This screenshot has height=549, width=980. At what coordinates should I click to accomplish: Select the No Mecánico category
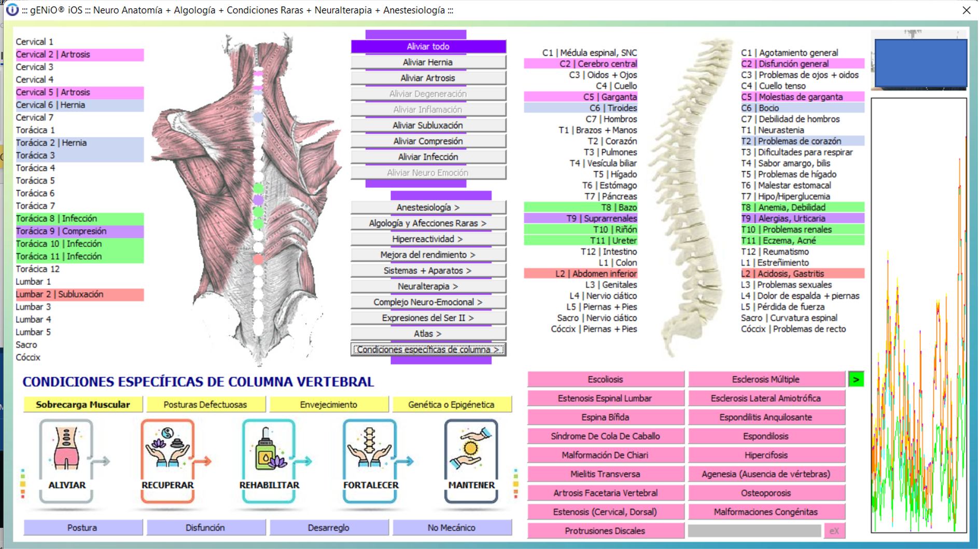tap(452, 528)
